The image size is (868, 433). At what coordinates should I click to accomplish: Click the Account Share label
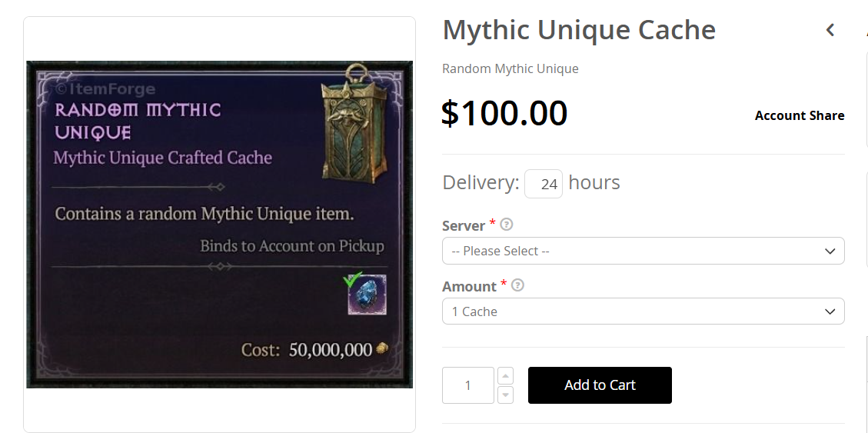[x=800, y=115]
